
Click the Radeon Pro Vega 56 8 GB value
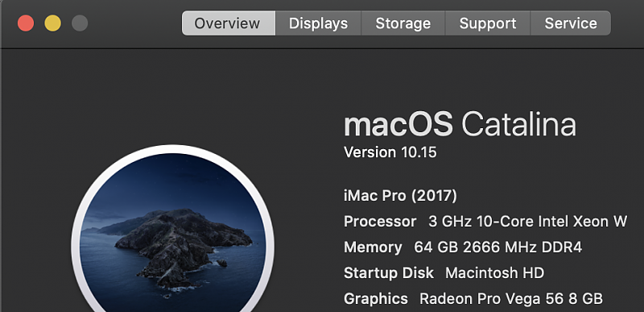[x=511, y=299]
